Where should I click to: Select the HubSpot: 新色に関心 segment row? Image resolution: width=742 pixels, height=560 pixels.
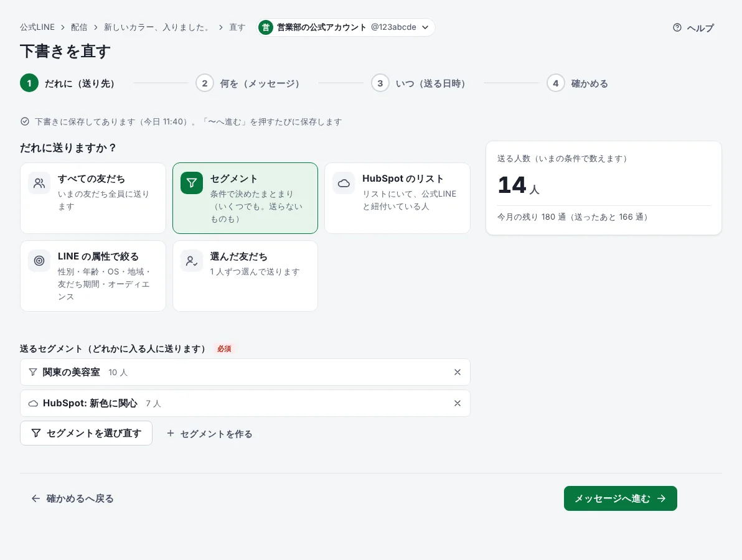pos(245,403)
